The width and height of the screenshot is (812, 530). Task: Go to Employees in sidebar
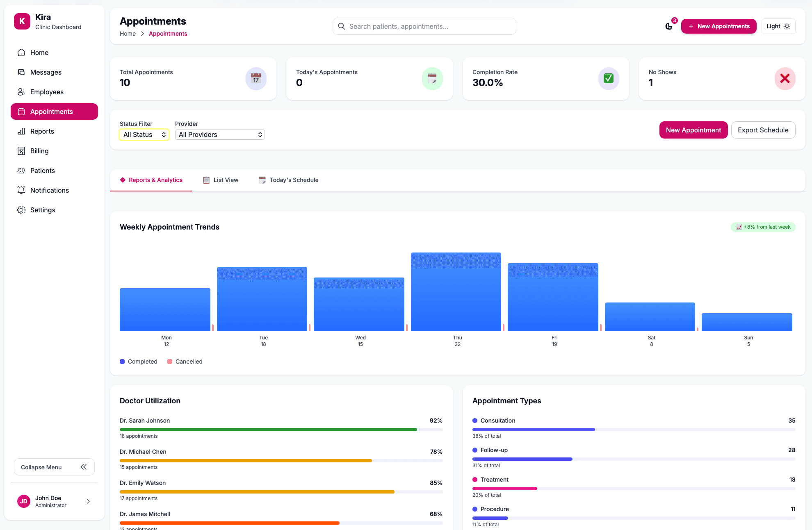[47, 92]
